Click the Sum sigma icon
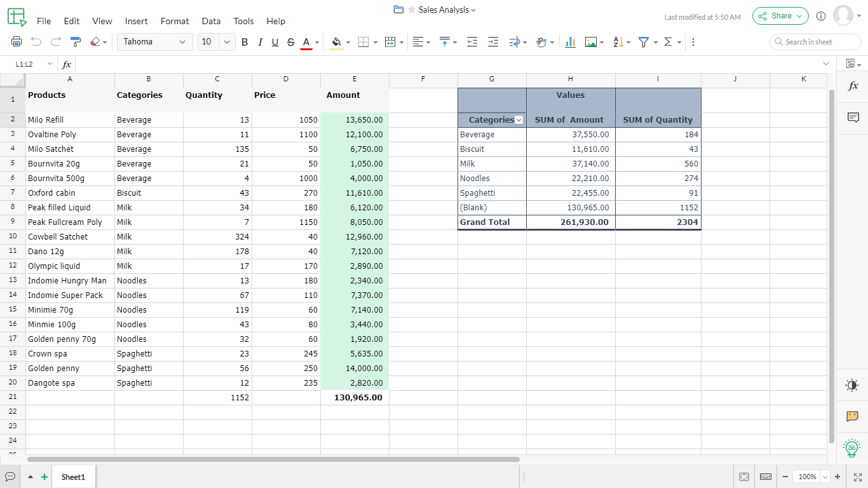Image resolution: width=868 pixels, height=488 pixels. click(668, 42)
